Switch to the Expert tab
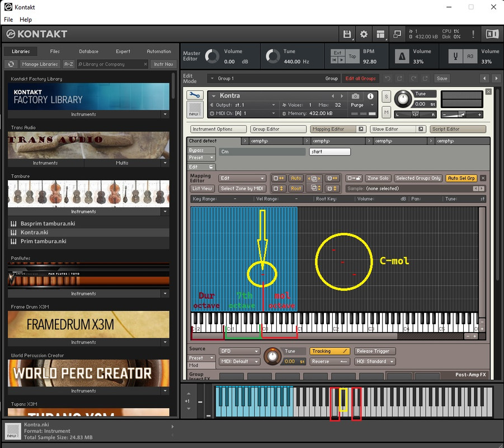This screenshot has width=504, height=448. coord(123,52)
